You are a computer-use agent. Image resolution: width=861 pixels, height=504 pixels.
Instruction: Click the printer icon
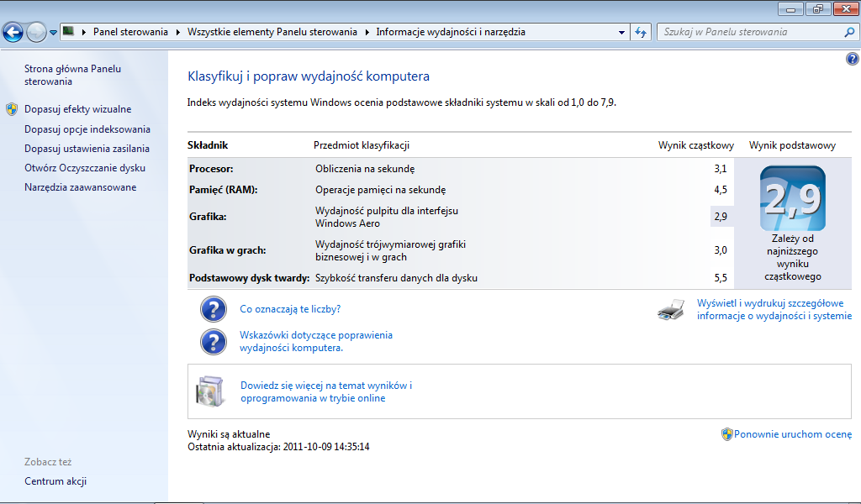[671, 309]
